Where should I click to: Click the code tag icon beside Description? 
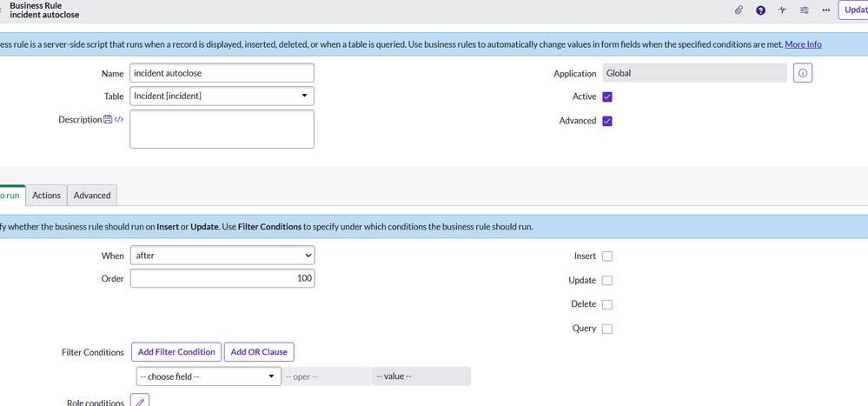(x=119, y=120)
